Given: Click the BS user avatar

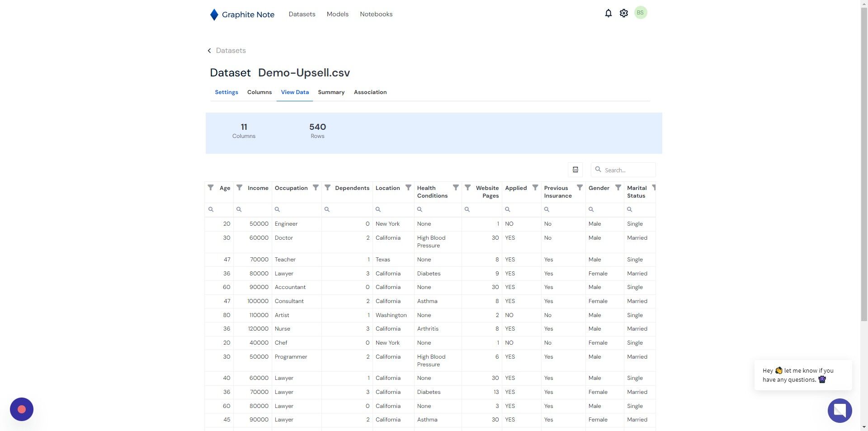Looking at the screenshot, I should click(x=640, y=13).
